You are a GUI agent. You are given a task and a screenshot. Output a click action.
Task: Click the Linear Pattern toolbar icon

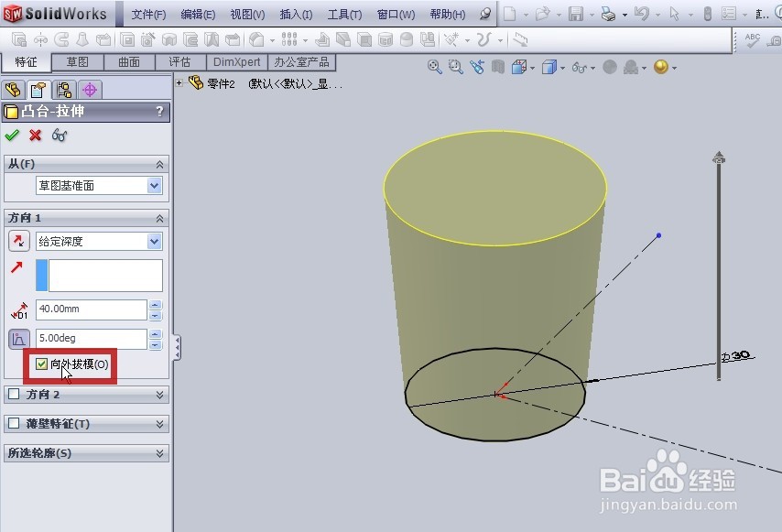tap(289, 39)
